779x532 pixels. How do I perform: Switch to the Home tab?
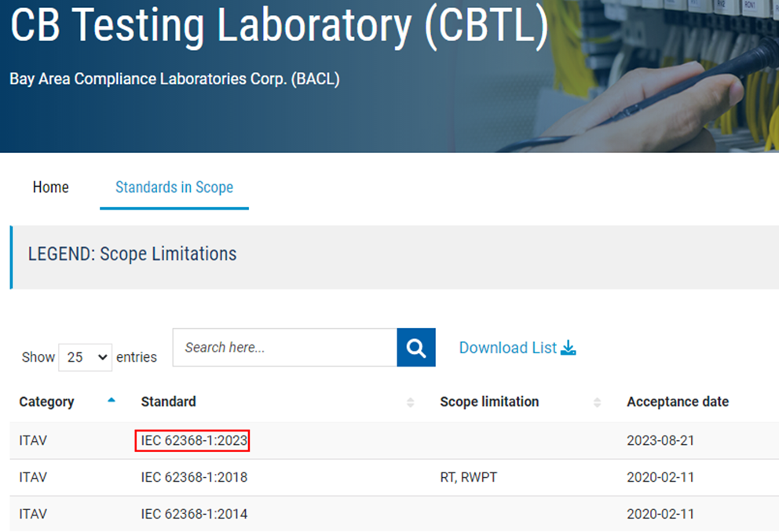point(51,188)
